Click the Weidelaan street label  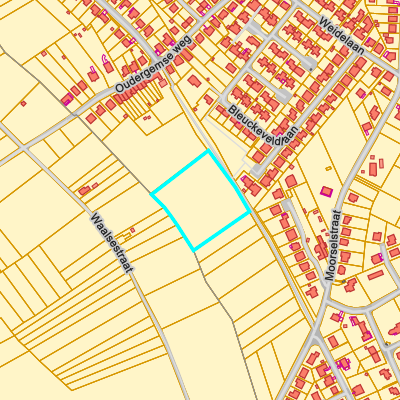pos(342,35)
